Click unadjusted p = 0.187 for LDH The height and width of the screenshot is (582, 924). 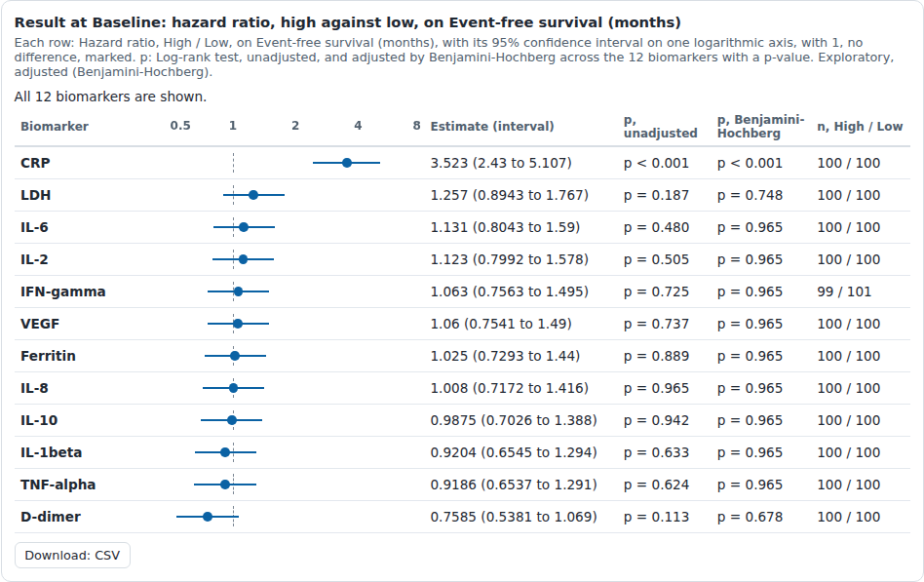click(x=656, y=195)
